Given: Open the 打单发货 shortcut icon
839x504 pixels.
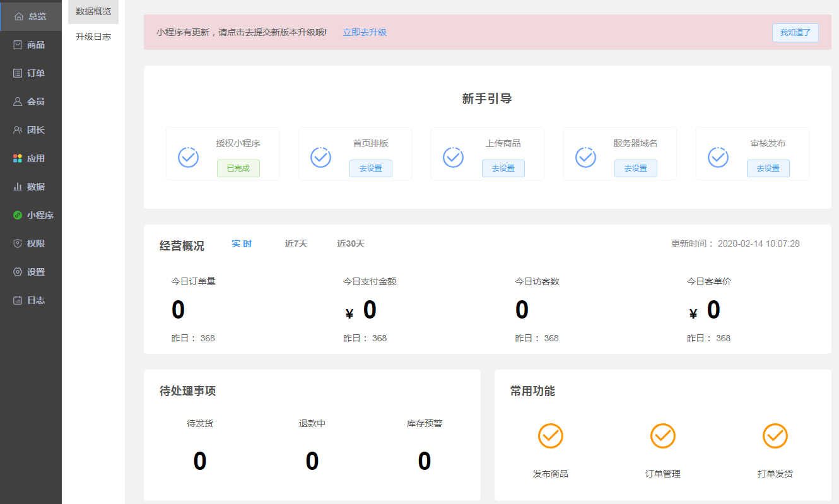Looking at the screenshot, I should (775, 436).
